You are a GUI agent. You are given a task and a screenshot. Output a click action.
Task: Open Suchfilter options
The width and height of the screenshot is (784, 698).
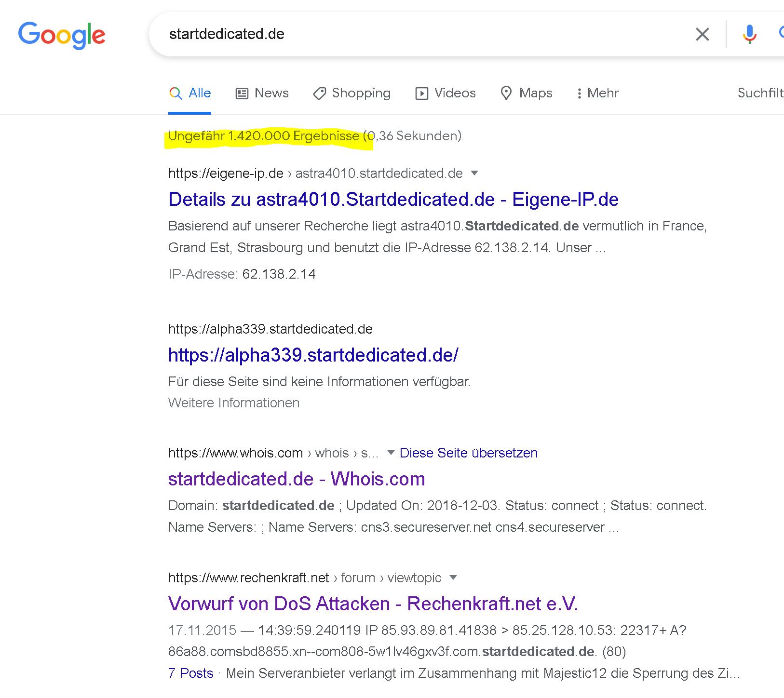pos(760,93)
